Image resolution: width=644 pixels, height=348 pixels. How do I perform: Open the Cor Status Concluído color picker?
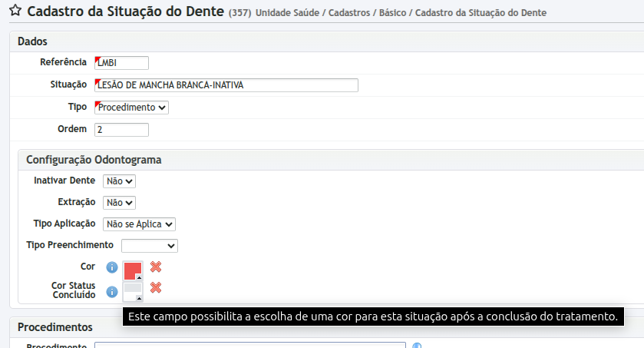(x=132, y=291)
